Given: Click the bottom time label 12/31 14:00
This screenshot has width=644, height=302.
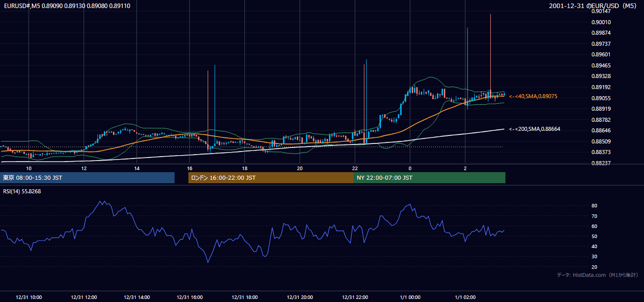Looking at the screenshot, I should pyautogui.click(x=137, y=297).
